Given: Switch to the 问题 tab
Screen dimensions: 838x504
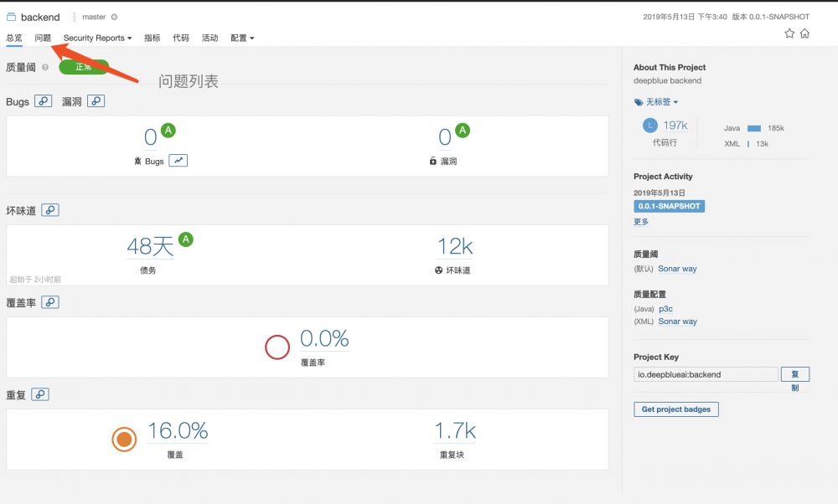Looking at the screenshot, I should click(43, 38).
